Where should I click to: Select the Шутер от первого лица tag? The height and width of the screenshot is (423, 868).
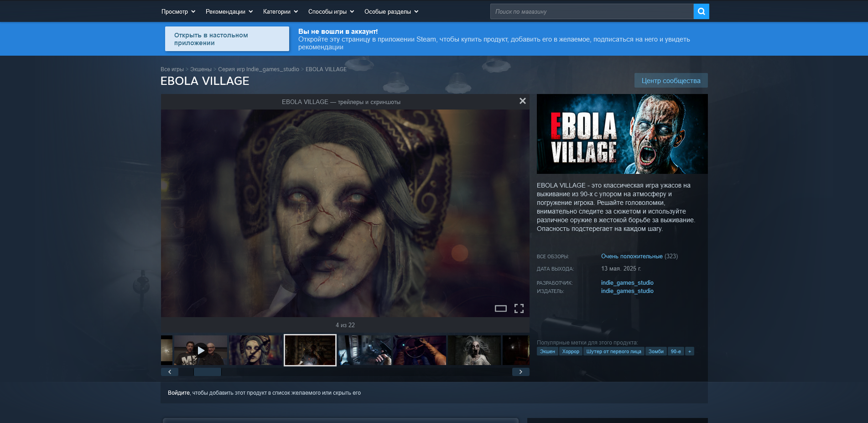click(614, 351)
